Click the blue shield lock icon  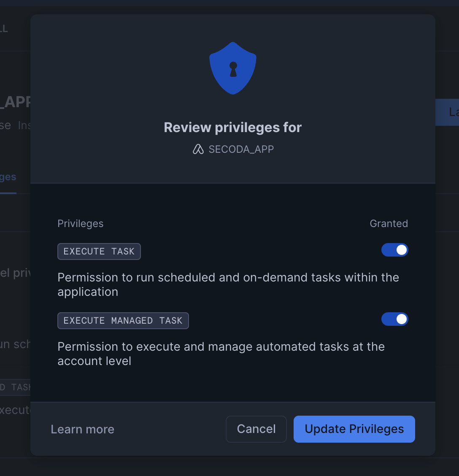pyautogui.click(x=233, y=68)
